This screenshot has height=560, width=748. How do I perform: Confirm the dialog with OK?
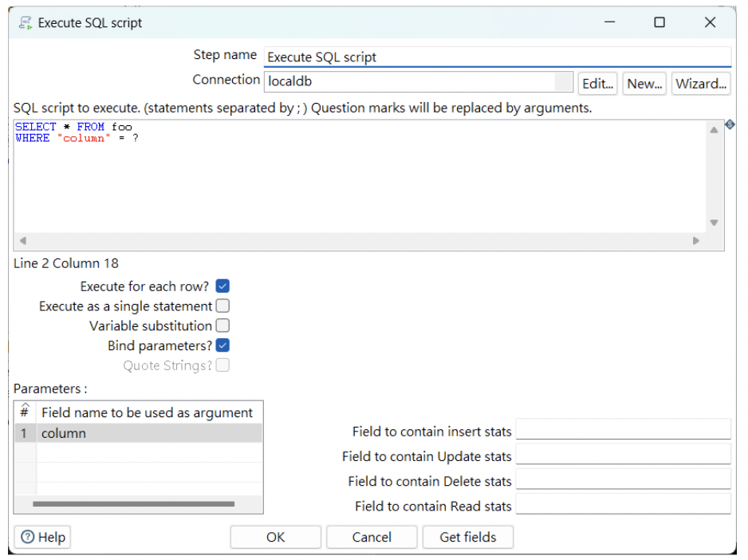(x=275, y=537)
